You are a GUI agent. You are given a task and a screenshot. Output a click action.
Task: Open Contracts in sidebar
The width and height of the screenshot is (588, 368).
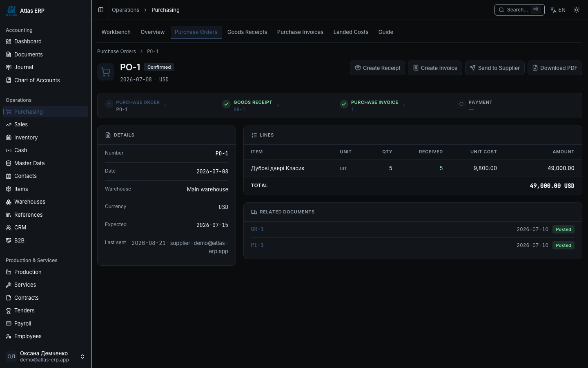[x=45, y=298]
